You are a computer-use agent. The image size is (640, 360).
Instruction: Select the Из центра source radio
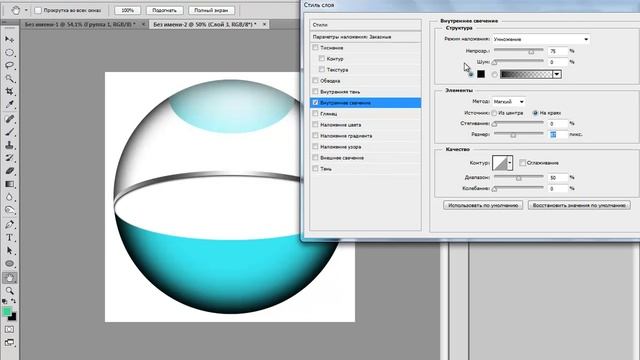click(x=494, y=113)
